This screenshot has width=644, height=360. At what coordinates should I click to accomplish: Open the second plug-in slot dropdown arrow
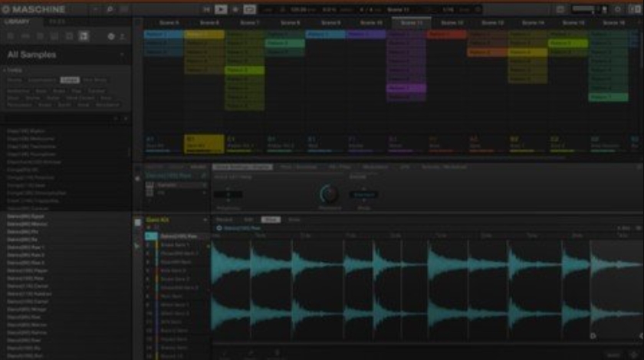coord(205,193)
